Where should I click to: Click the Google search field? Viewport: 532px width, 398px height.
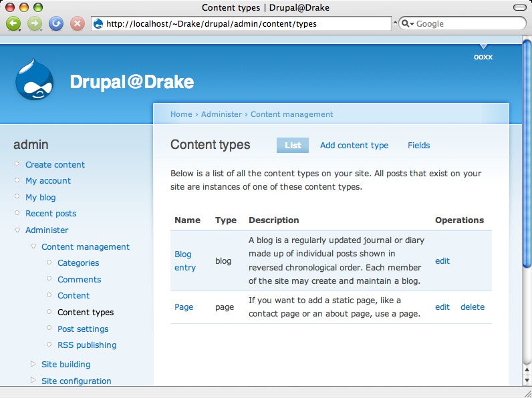point(462,24)
